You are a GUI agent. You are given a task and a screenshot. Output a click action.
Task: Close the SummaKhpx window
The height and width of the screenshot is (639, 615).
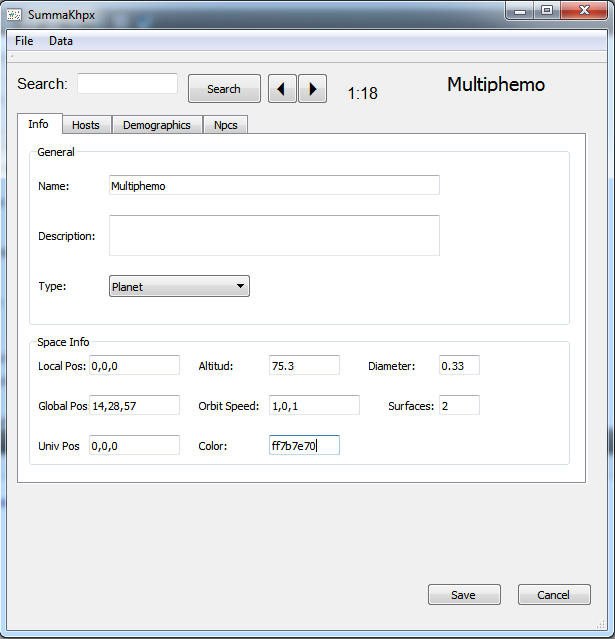pos(584,11)
